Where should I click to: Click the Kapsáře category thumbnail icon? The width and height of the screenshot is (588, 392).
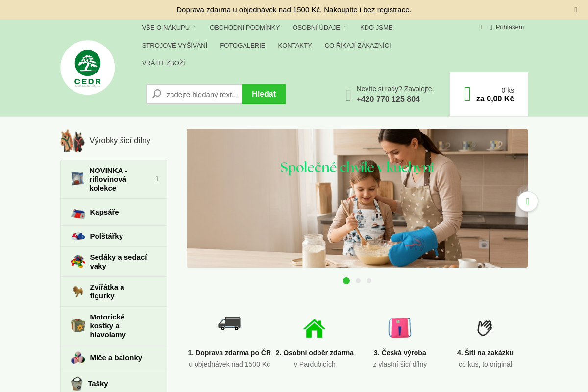click(x=78, y=213)
